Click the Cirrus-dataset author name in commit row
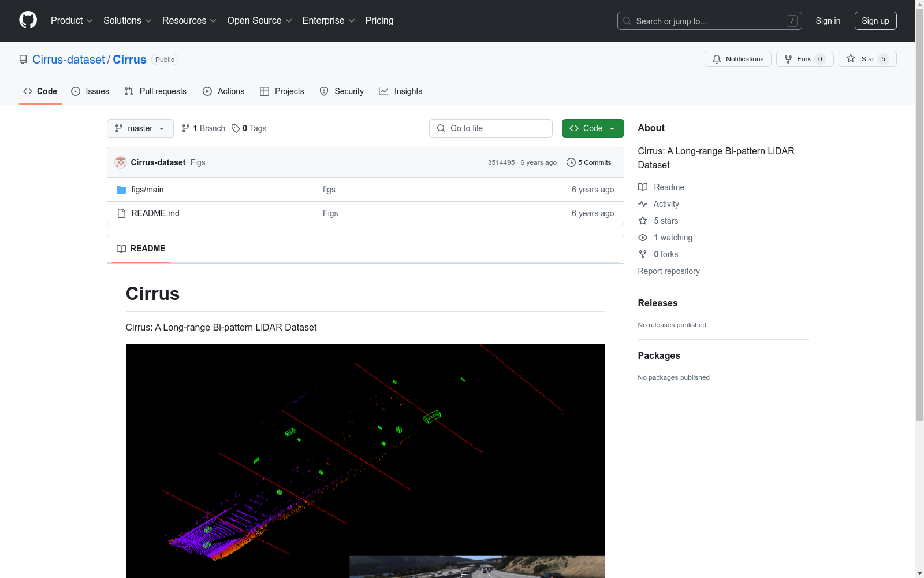 [158, 162]
